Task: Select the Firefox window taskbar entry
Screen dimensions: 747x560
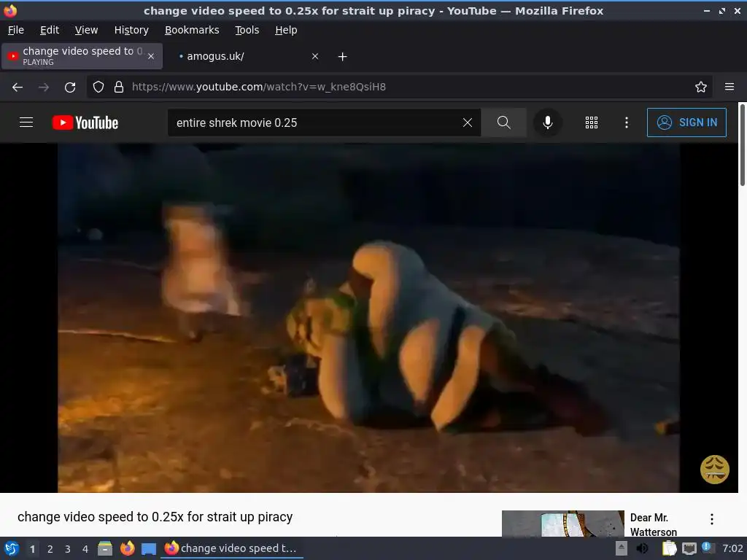Action: [231, 548]
